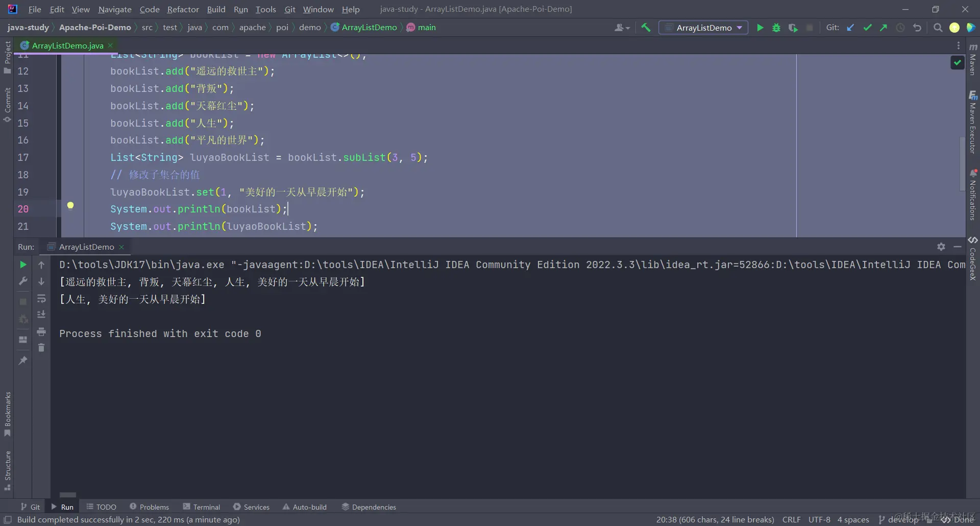The image size is (980, 526).
Task: Run ArrayListDemo with the top toolbar play icon
Action: (760, 28)
